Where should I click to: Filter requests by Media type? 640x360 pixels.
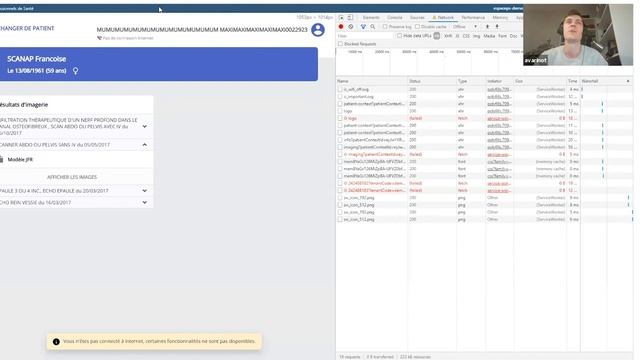pos(489,36)
